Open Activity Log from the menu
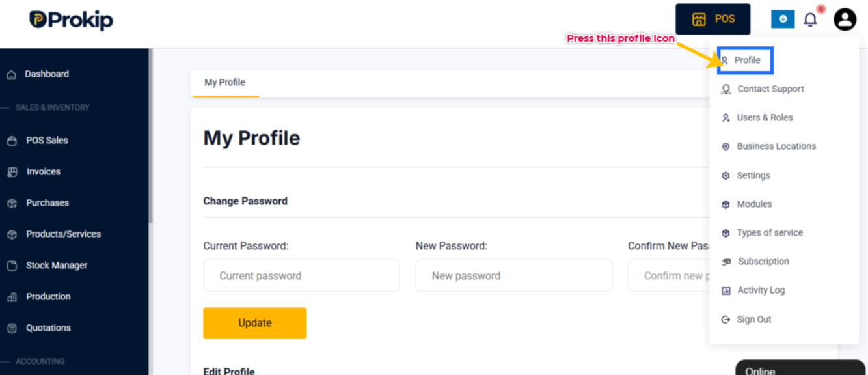 coord(753,290)
